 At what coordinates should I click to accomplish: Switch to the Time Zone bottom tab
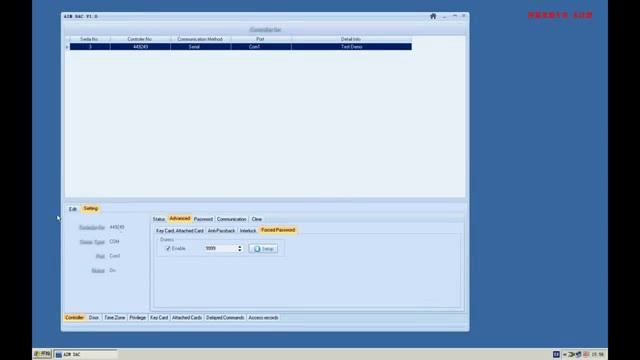(115, 318)
